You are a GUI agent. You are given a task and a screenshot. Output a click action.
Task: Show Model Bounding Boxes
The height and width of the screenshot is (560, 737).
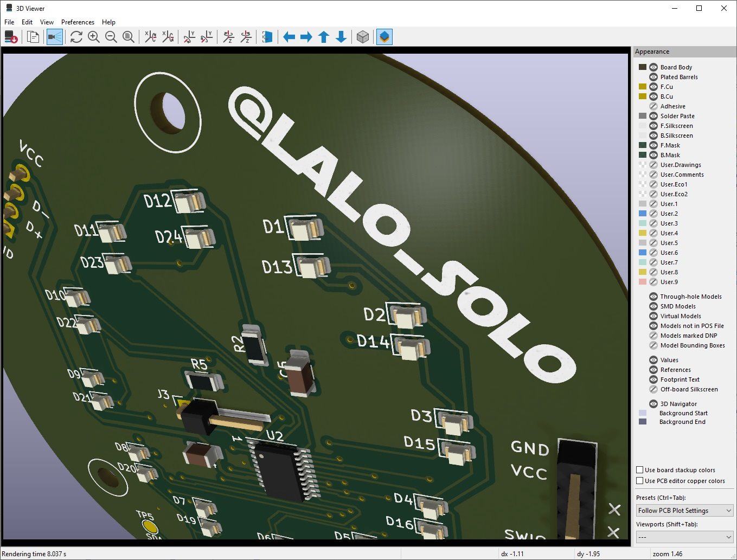653,345
